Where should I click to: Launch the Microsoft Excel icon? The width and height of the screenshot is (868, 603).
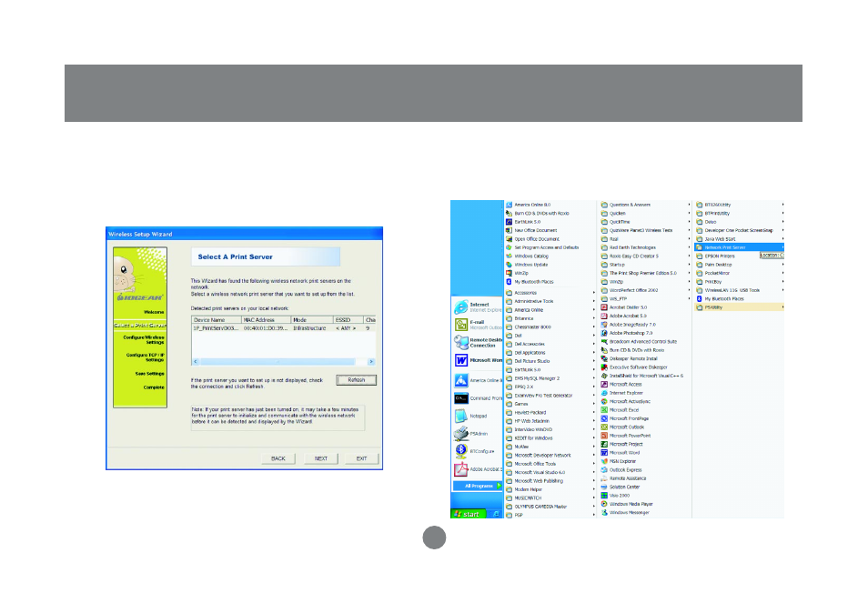tap(604, 410)
